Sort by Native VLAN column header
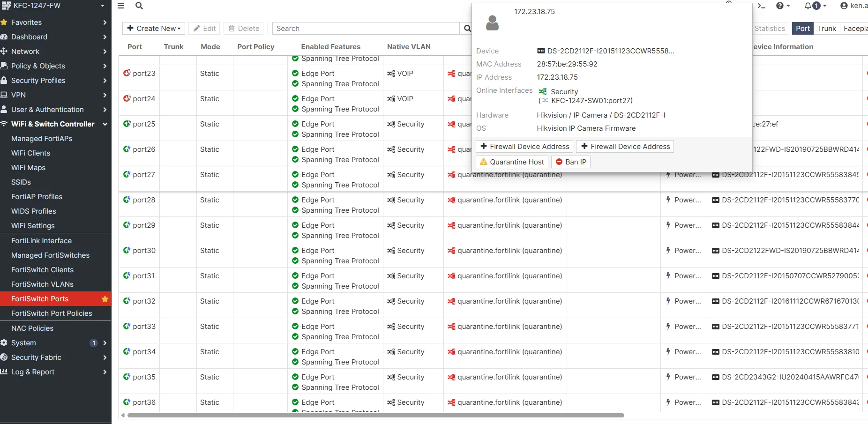This screenshot has height=424, width=868. pyautogui.click(x=409, y=46)
